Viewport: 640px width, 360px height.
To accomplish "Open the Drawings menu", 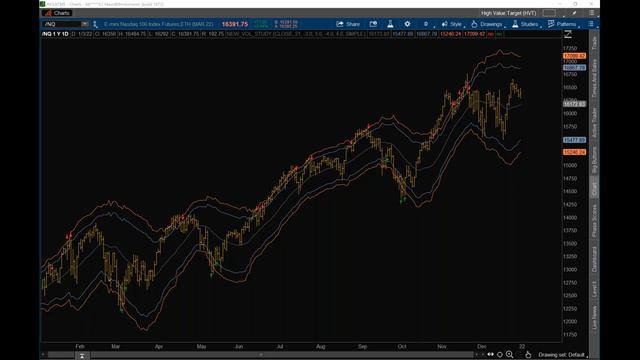I will coord(487,24).
